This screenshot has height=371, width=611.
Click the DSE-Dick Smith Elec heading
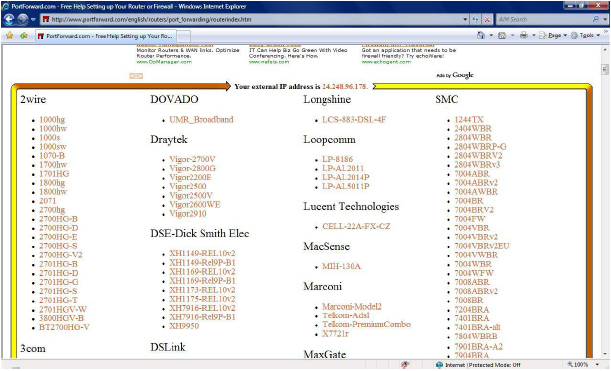click(x=200, y=233)
